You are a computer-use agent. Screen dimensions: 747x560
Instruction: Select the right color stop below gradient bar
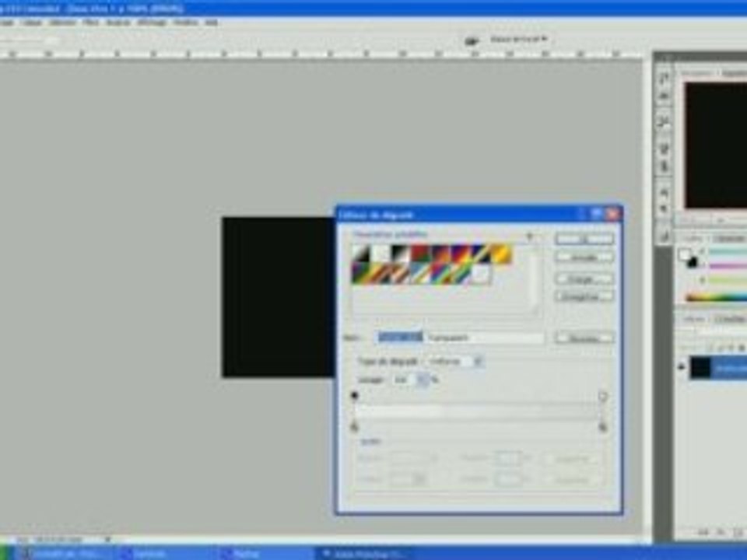point(602,427)
